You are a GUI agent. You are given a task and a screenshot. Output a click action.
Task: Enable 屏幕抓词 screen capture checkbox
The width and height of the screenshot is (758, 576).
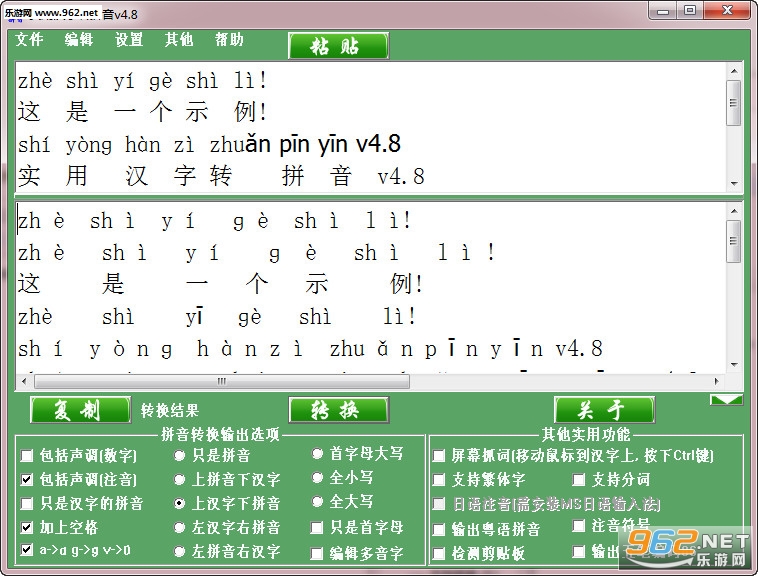click(x=438, y=455)
